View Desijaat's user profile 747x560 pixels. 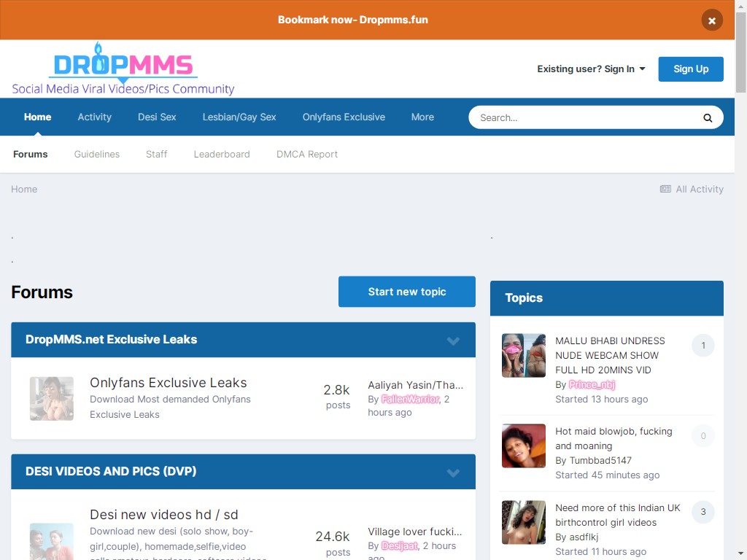pos(399,545)
